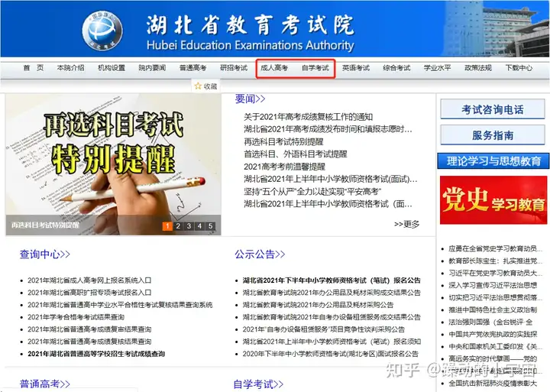Open 2021年学考合格考考试结果查询

(x=76, y=317)
